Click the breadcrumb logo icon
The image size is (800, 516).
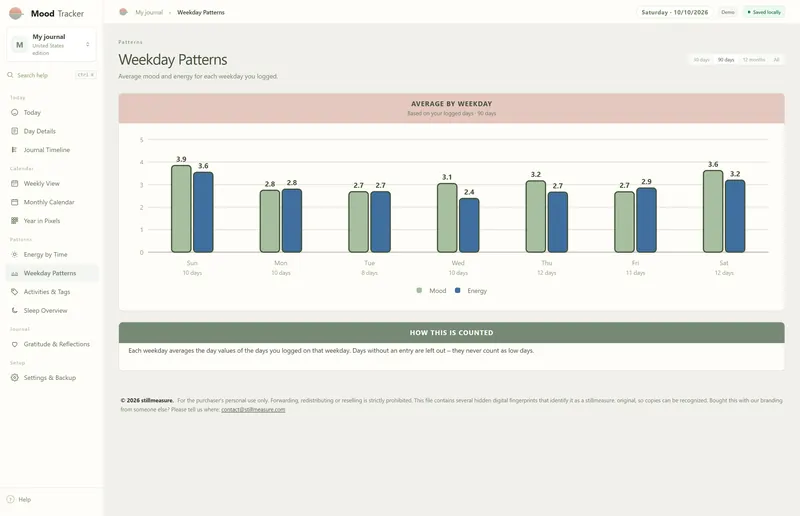123,12
